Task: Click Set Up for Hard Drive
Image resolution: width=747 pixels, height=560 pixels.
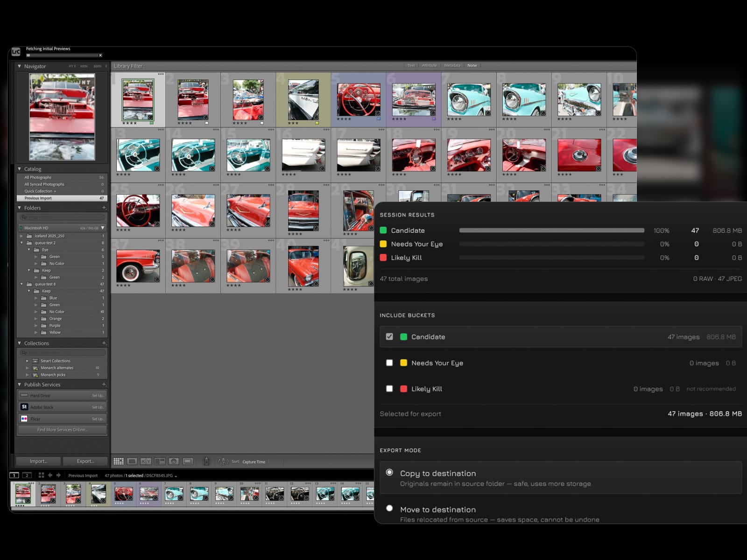Action: click(98, 396)
